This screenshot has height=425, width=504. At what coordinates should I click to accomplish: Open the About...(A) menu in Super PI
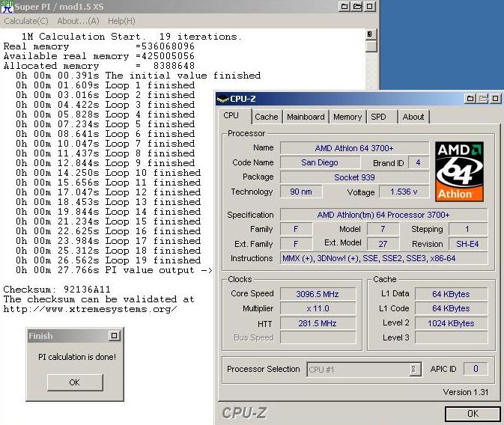pyautogui.click(x=78, y=21)
